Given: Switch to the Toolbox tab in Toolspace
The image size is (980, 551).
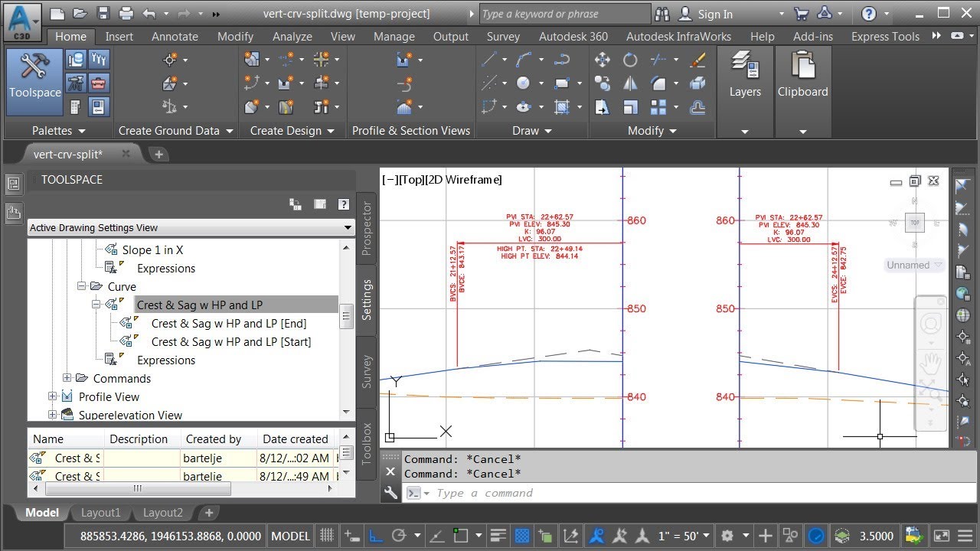Looking at the screenshot, I should 367,444.
